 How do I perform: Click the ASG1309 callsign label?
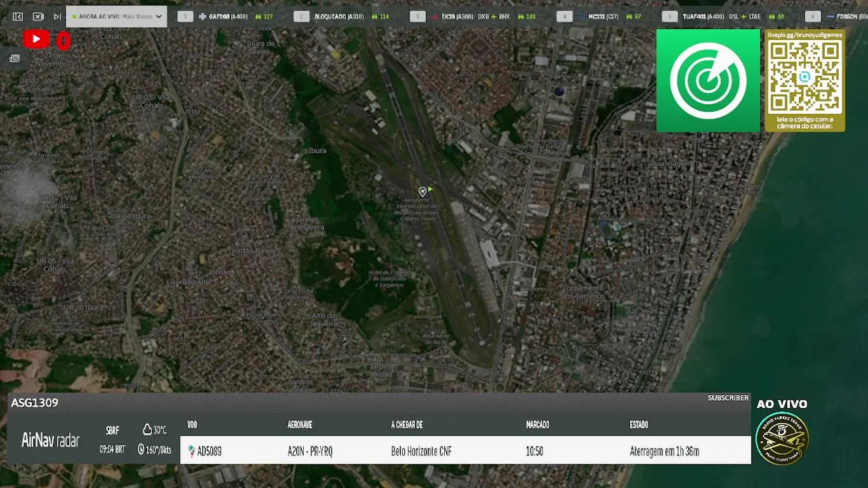(x=35, y=403)
